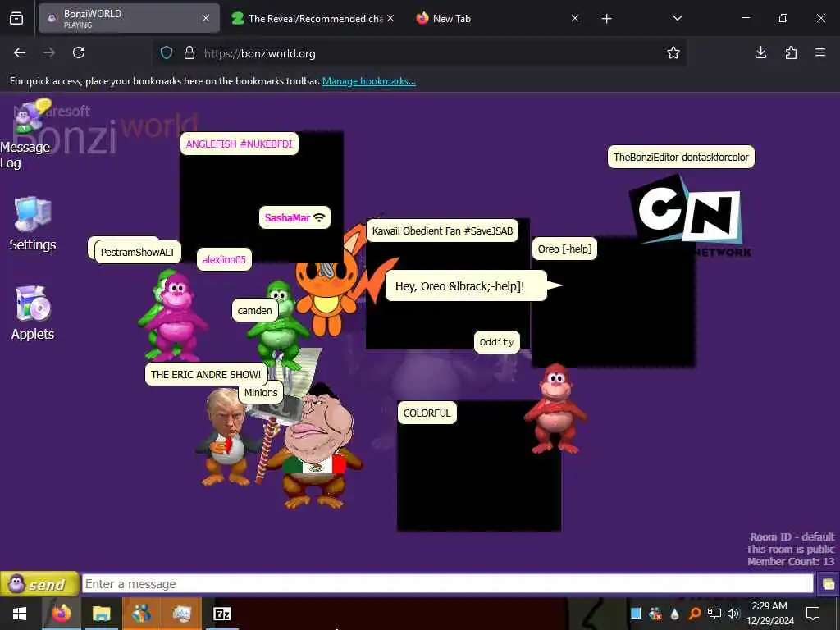Open Firefox View button
The image size is (840, 630).
pos(16,18)
